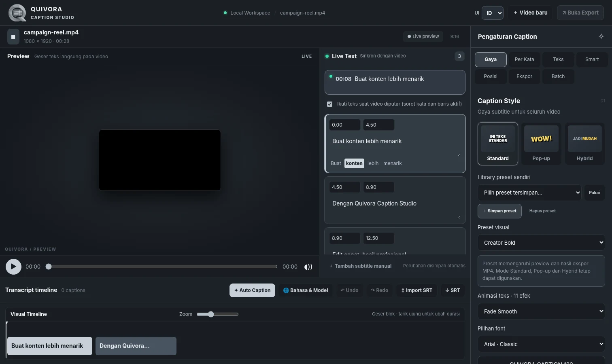Click end time field showing 8.90

pyautogui.click(x=378, y=187)
